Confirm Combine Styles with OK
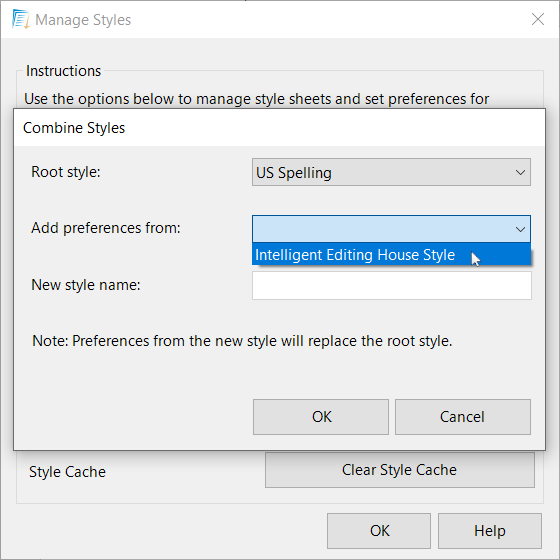This screenshot has width=560, height=560. (321, 417)
